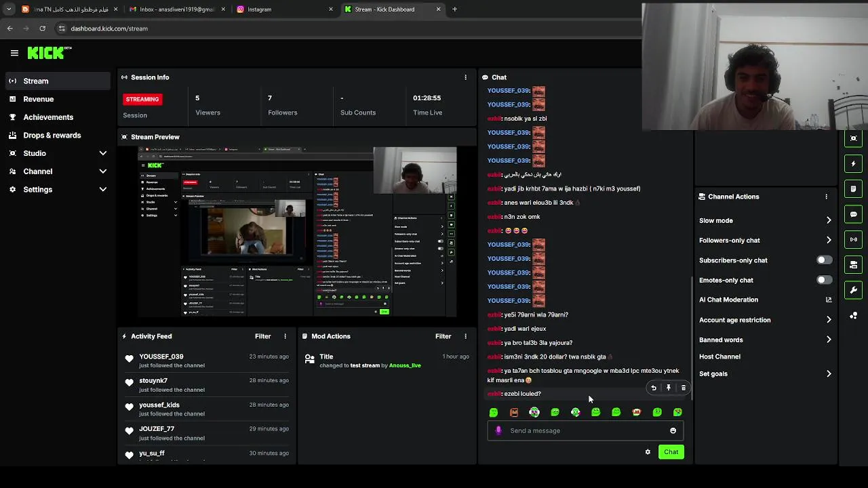The width and height of the screenshot is (868, 488).
Task: Open Activity Feed Filter dropdown
Action: (262, 336)
